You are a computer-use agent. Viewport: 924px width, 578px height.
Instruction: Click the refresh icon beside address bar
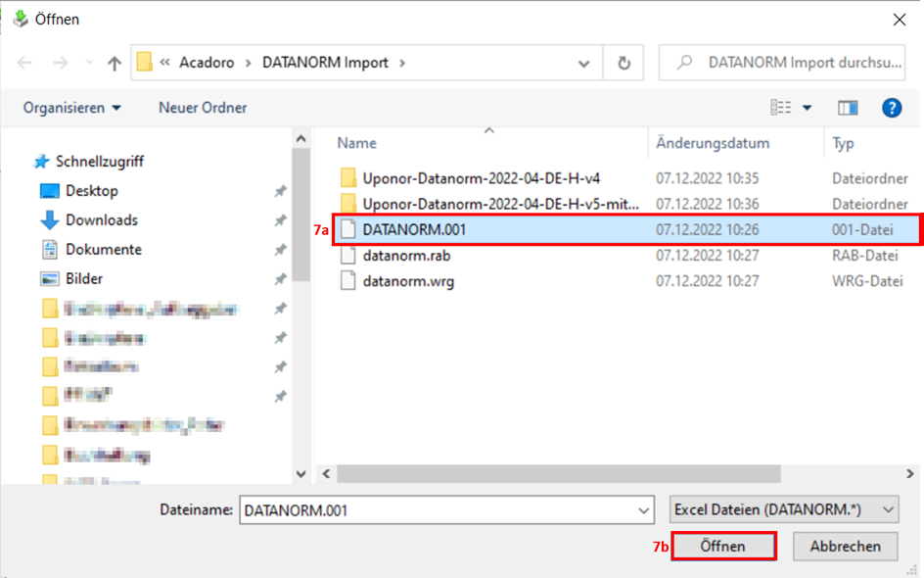(x=624, y=64)
